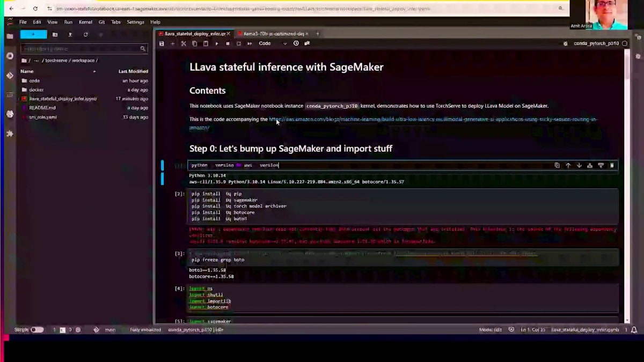The width and height of the screenshot is (644, 362).
Task: Run the selected cell with play icon
Action: pyautogui.click(x=217, y=43)
